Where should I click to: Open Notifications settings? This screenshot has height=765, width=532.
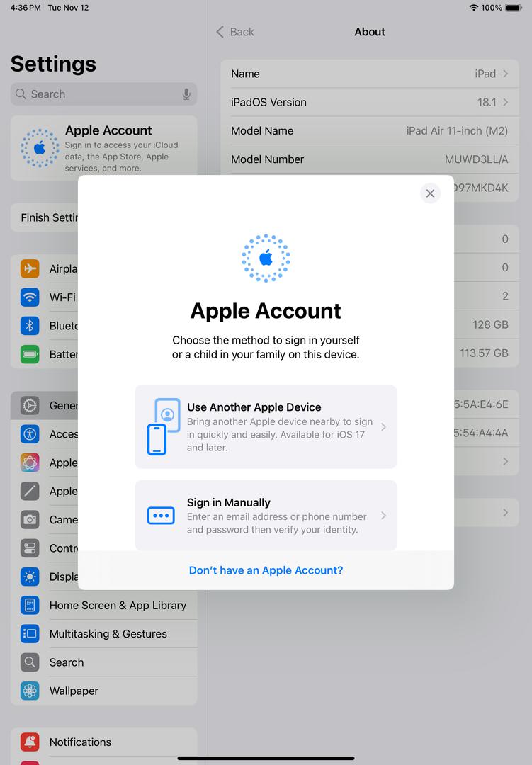tap(103, 742)
